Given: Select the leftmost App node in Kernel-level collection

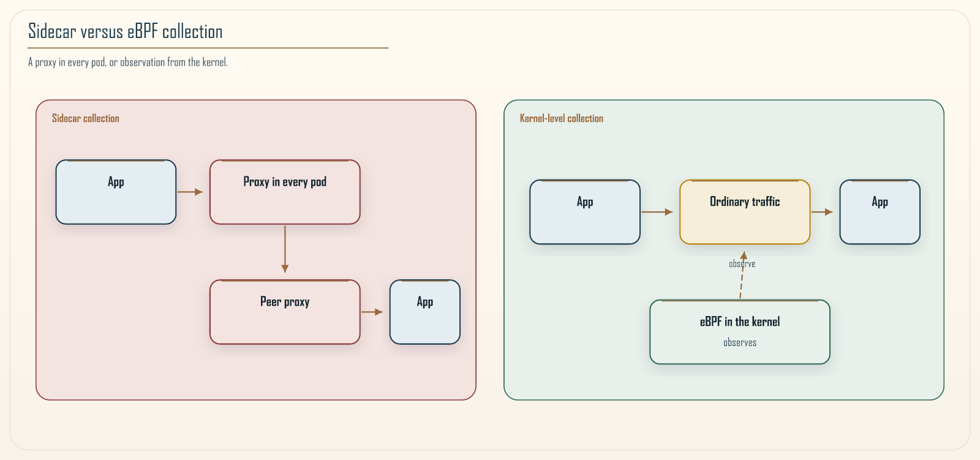Looking at the screenshot, I should 585,212.
